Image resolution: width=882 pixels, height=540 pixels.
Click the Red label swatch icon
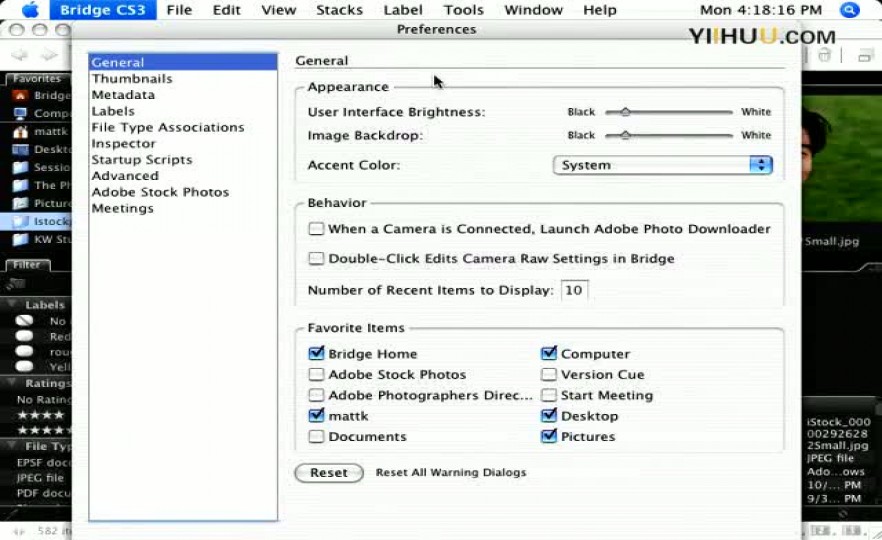point(24,336)
